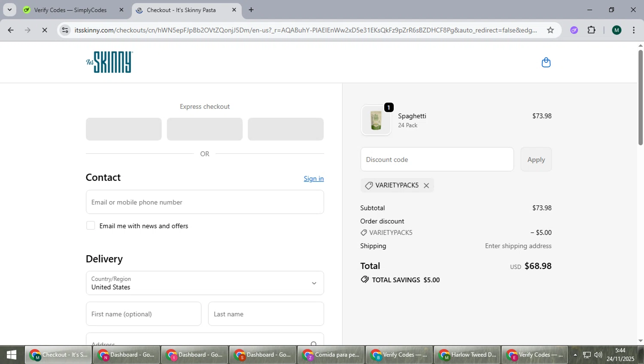Click the first express checkout button
The height and width of the screenshot is (364, 644).
pos(124,129)
